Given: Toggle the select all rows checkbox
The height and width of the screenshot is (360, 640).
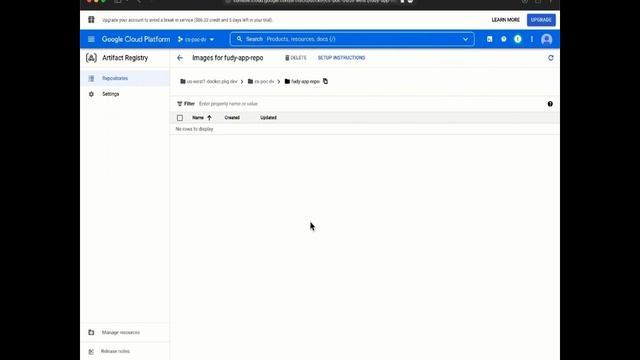Looking at the screenshot, I should point(180,118).
